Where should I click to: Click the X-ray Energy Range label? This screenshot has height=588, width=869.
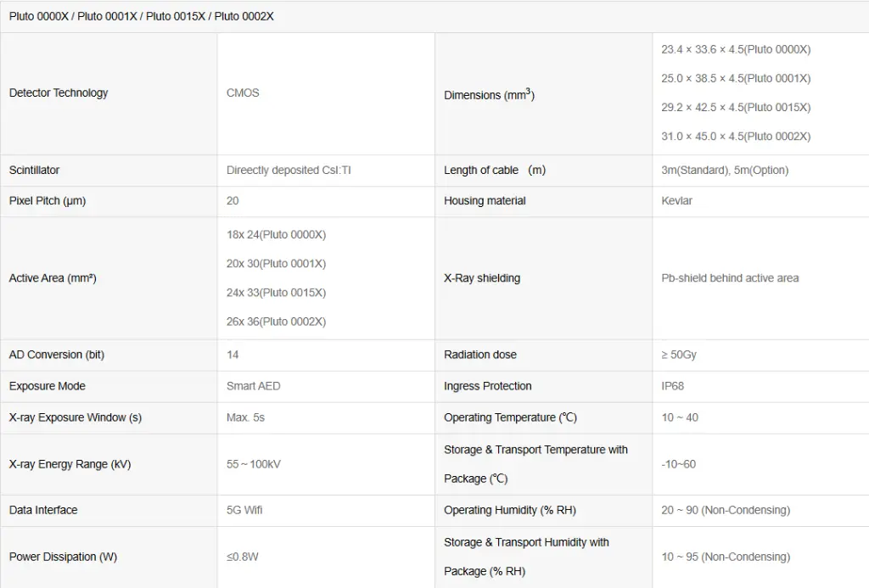point(70,464)
